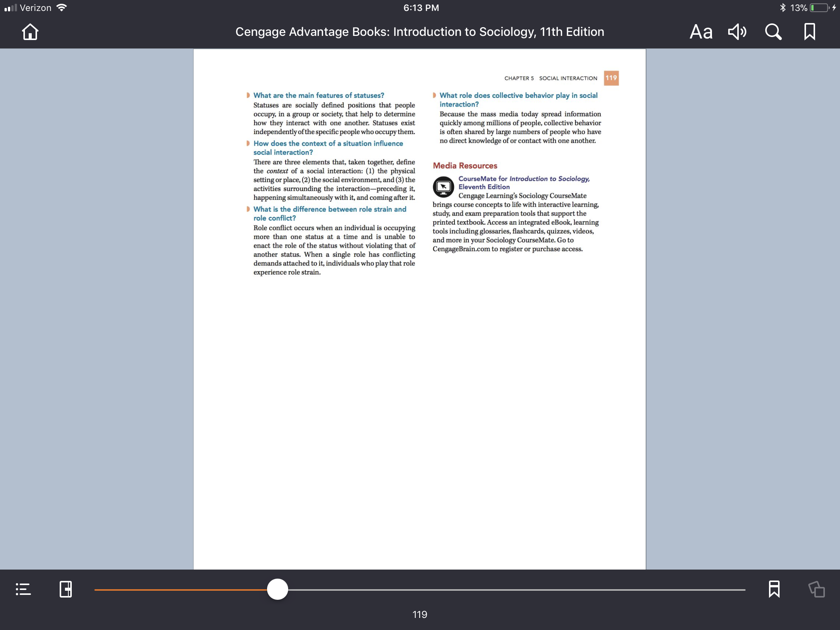This screenshot has height=630, width=840.
Task: Tap the book title in header
Action: tap(420, 32)
